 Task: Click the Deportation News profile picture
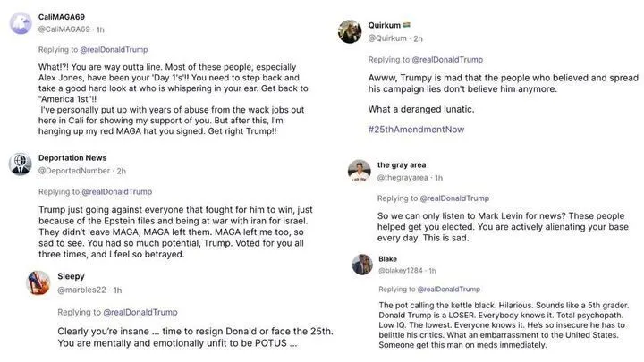point(21,164)
